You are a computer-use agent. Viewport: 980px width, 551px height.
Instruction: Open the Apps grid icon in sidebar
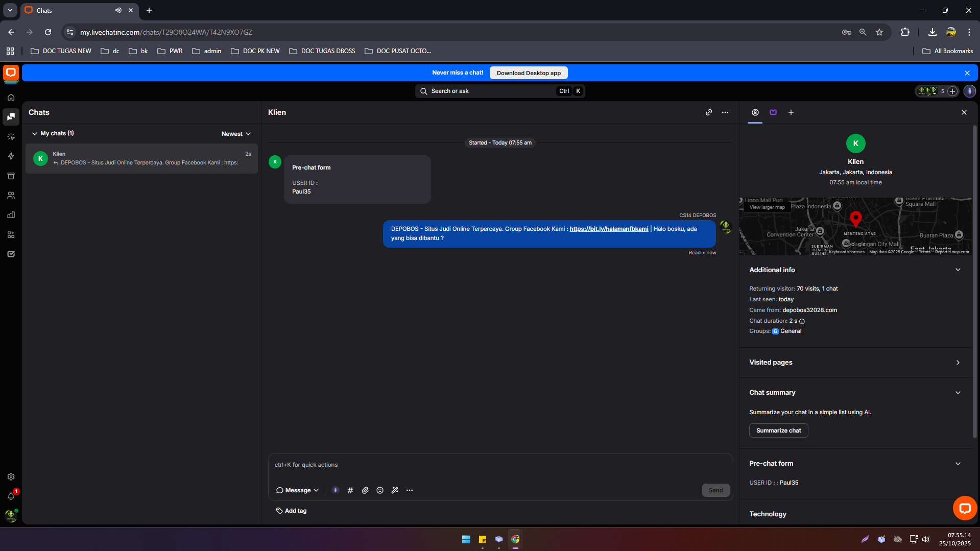pos(11,235)
